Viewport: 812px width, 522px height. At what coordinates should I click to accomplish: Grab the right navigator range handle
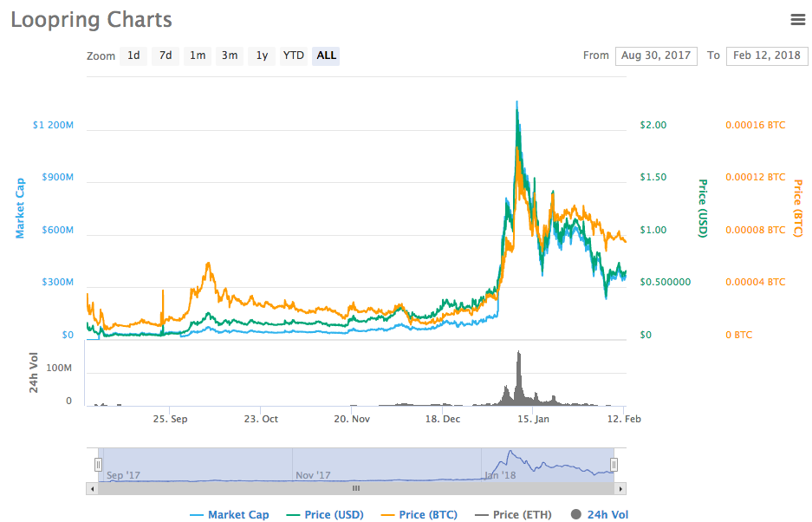click(x=614, y=465)
